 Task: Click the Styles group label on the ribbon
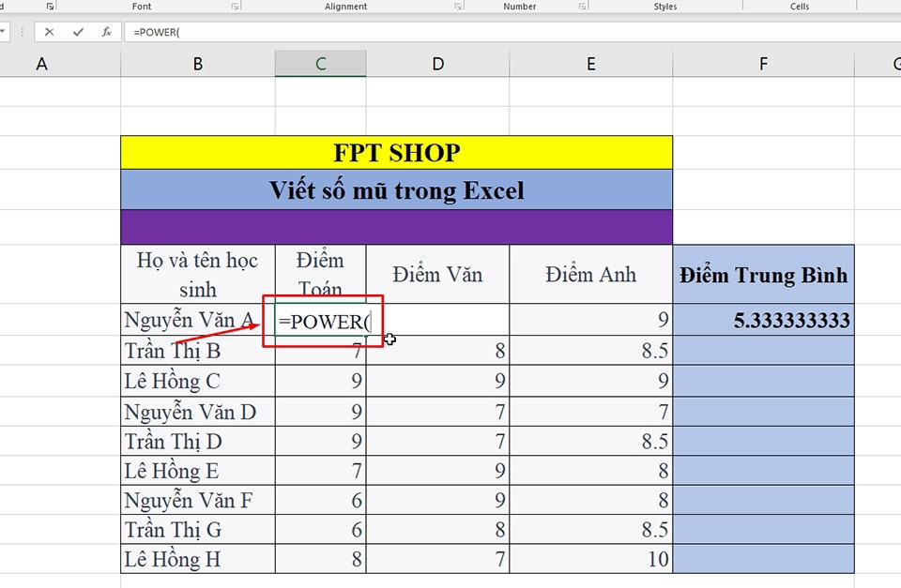point(664,7)
